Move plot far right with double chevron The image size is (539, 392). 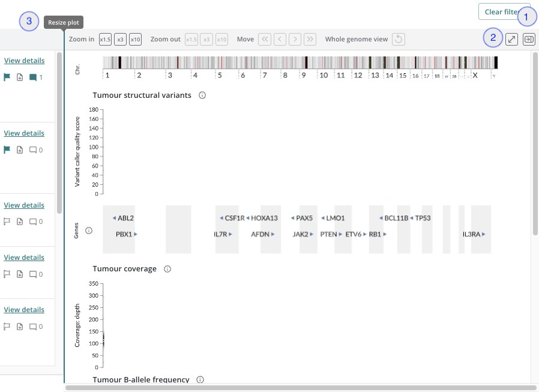coord(310,40)
